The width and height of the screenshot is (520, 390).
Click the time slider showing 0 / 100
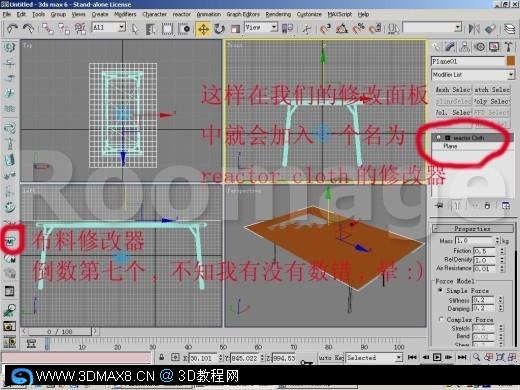(x=60, y=331)
